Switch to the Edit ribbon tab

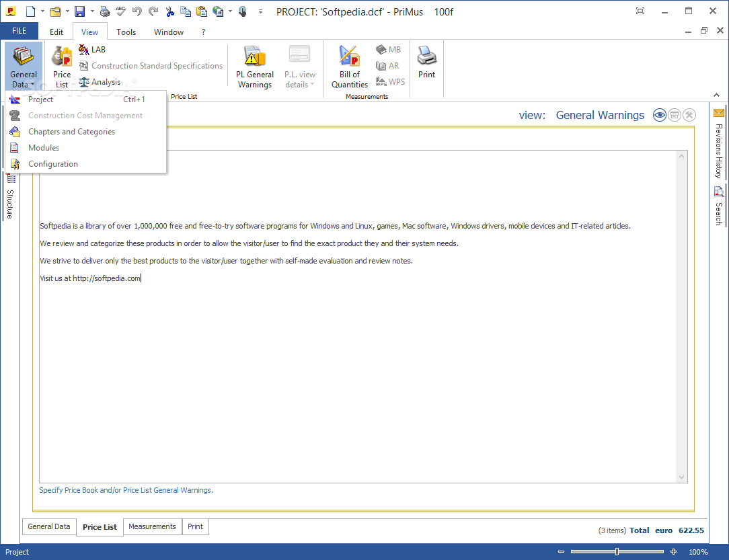coord(56,32)
